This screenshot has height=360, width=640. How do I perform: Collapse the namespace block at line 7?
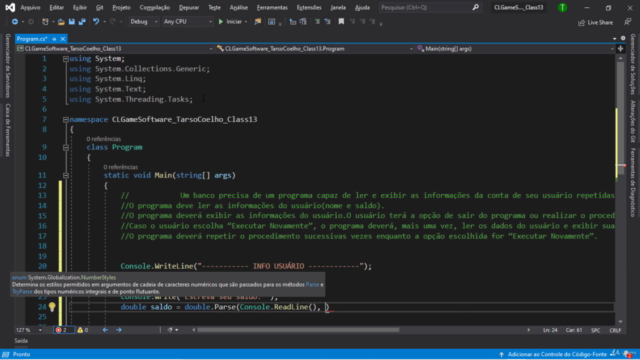(x=66, y=120)
